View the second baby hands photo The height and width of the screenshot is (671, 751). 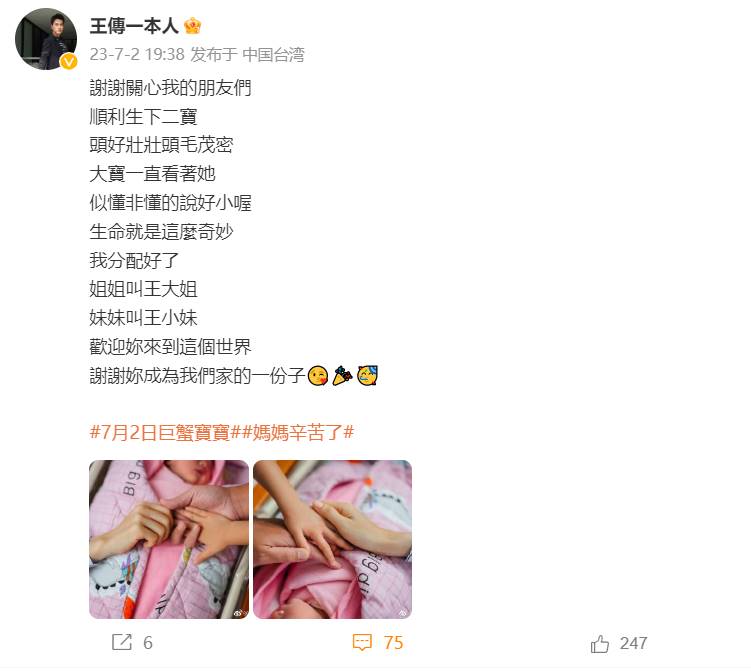(x=332, y=539)
